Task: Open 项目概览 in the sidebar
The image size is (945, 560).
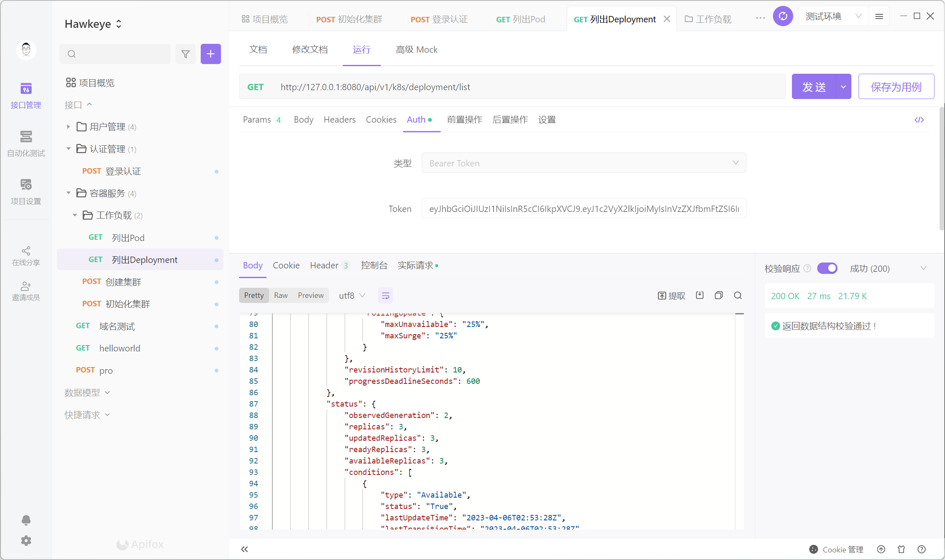Action: point(91,83)
